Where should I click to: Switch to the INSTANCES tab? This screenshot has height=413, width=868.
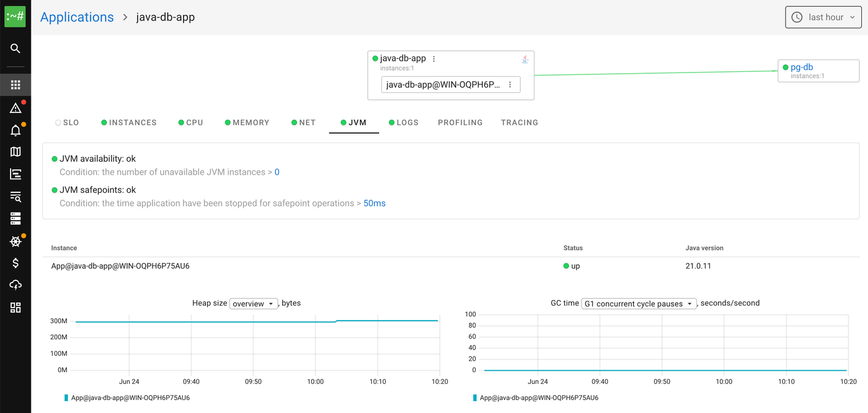coord(129,123)
